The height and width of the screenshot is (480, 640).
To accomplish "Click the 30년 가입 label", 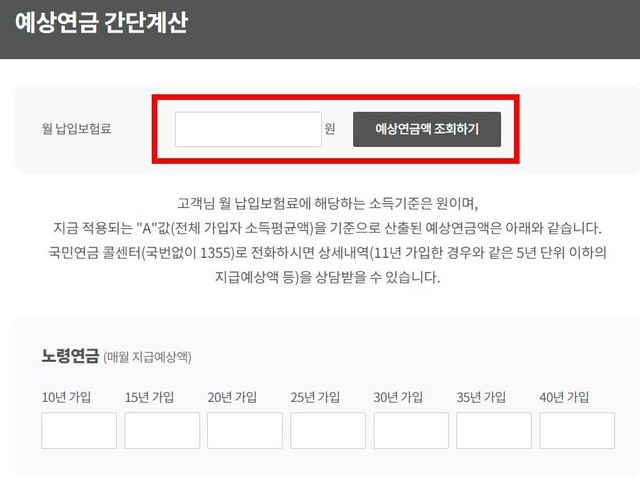I will click(x=398, y=397).
